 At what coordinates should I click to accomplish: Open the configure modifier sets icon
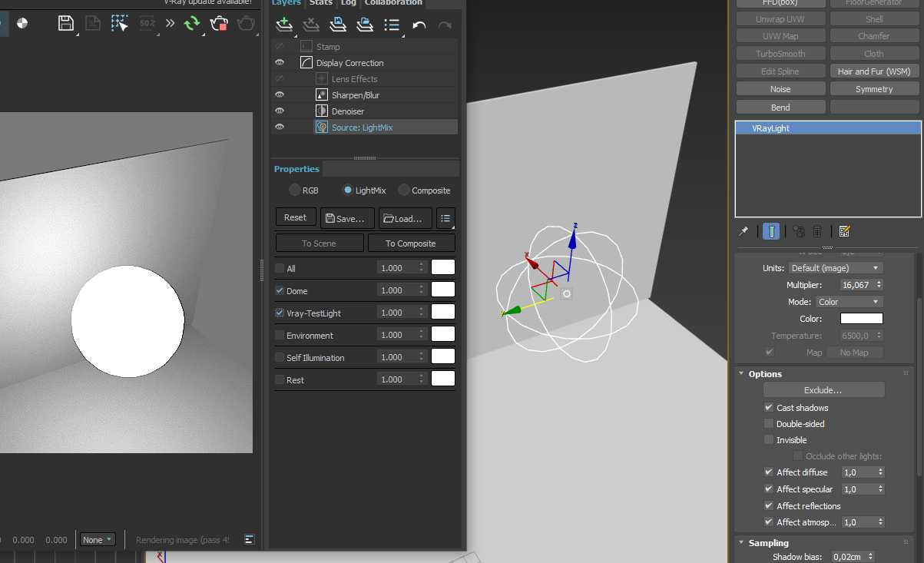(x=844, y=231)
